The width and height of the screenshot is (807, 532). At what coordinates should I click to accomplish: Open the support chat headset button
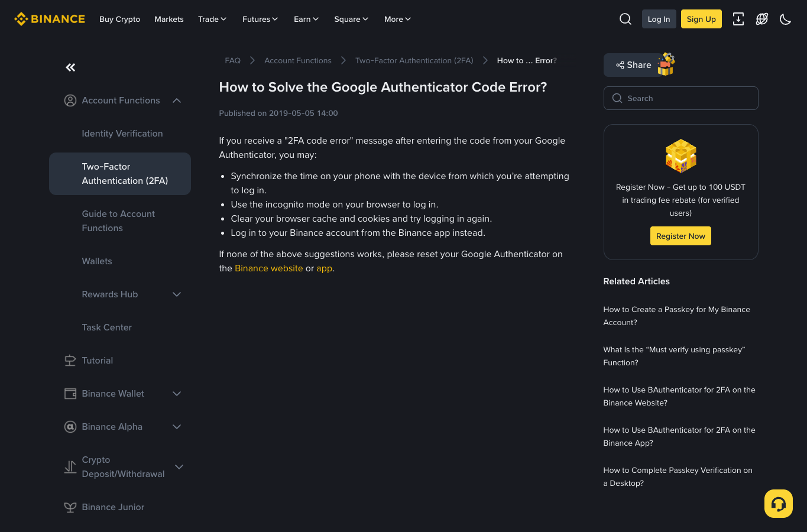tap(779, 504)
